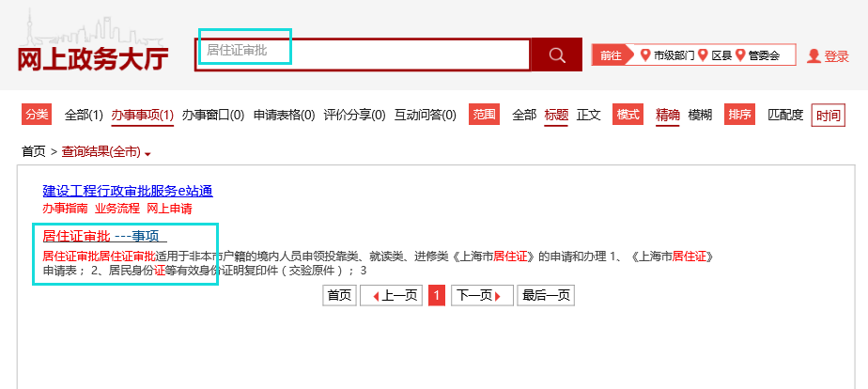The height and width of the screenshot is (389, 868).
Task: Switch to 申请表格(0) tab
Action: tap(284, 115)
